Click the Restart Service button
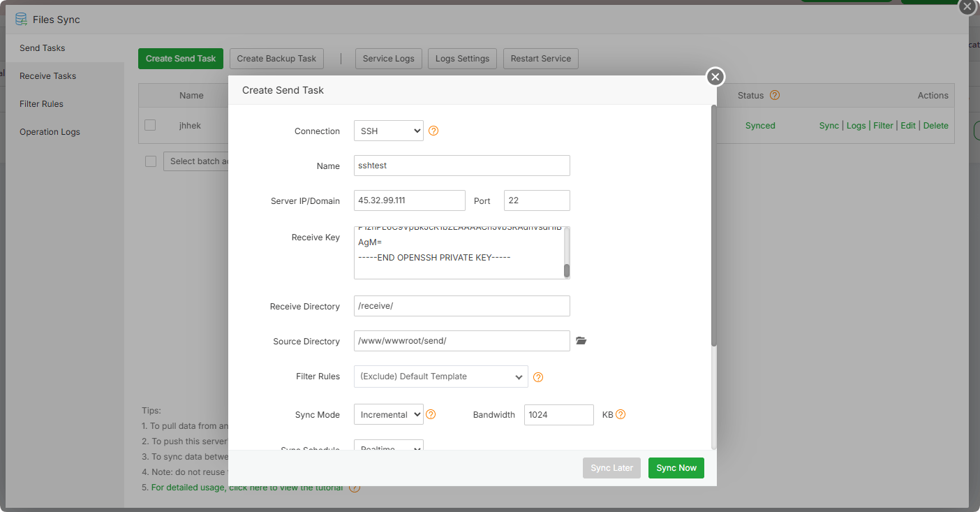980x512 pixels. (541, 59)
